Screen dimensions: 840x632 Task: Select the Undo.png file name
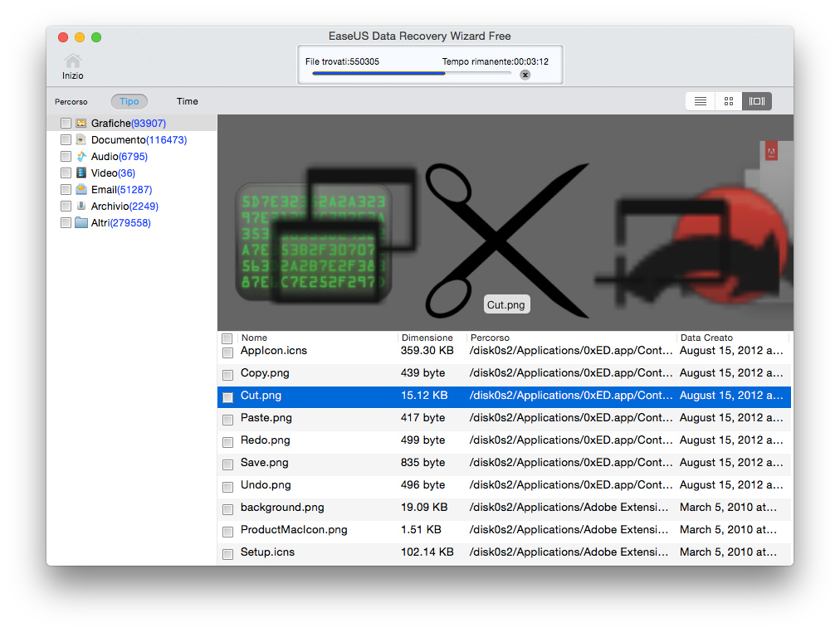(x=266, y=485)
